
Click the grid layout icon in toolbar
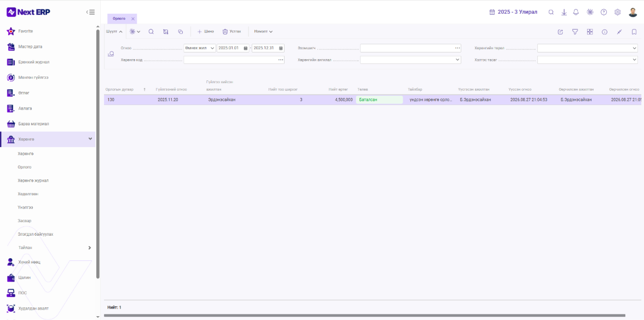pos(590,32)
